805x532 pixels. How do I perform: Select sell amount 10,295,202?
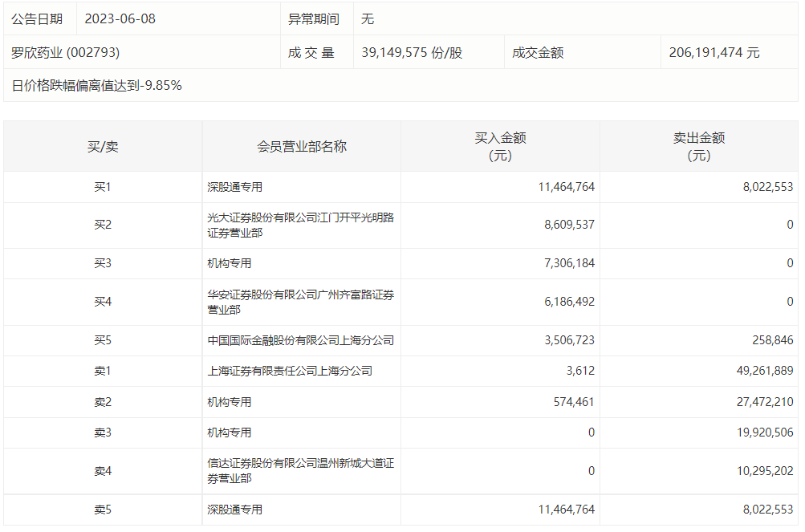coord(765,471)
